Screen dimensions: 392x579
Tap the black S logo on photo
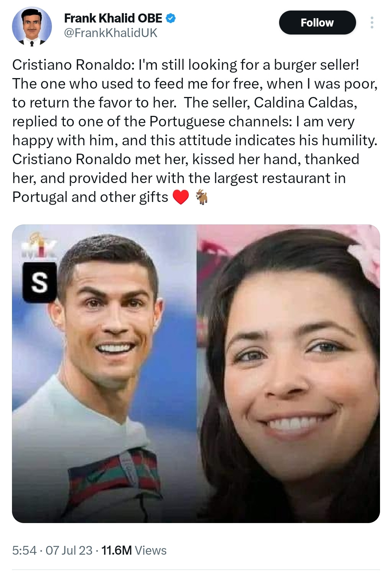pos(40,282)
